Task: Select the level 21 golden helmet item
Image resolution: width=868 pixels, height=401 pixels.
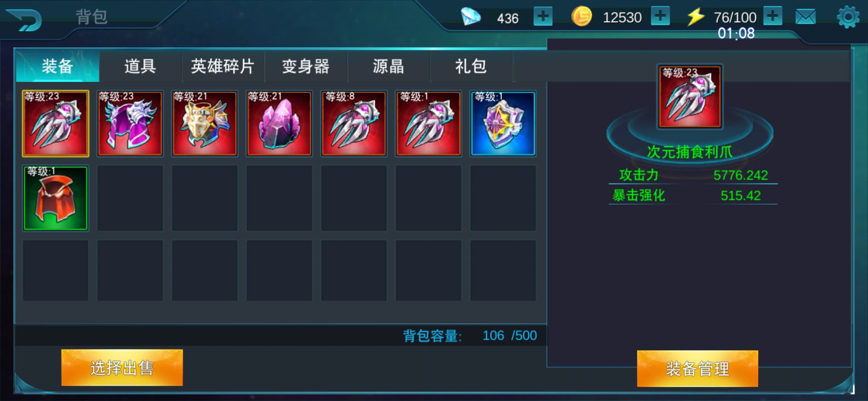Action: coord(205,123)
